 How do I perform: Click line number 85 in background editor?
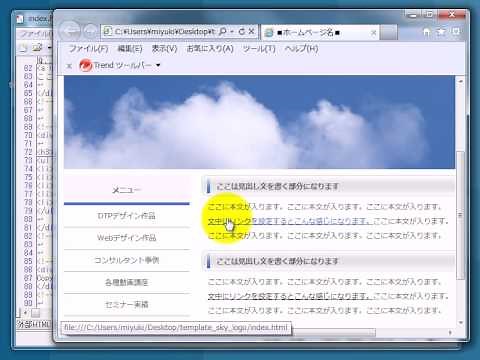(28, 261)
